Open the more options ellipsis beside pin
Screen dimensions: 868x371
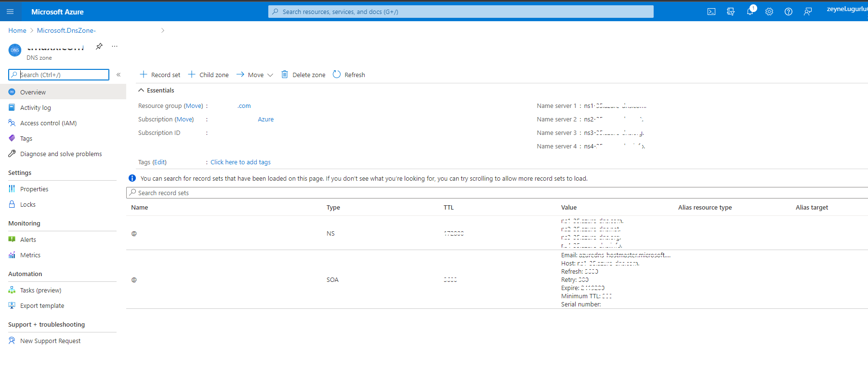coord(115,46)
